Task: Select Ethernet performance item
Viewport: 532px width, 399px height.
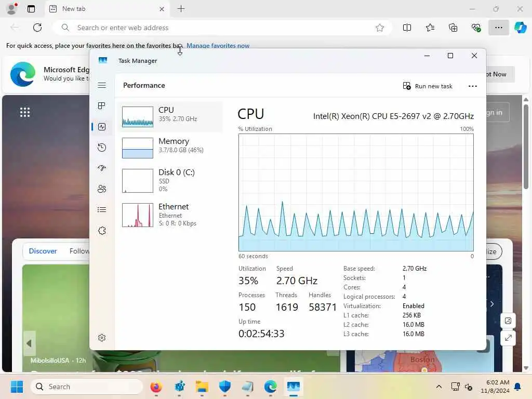Action: 170,215
